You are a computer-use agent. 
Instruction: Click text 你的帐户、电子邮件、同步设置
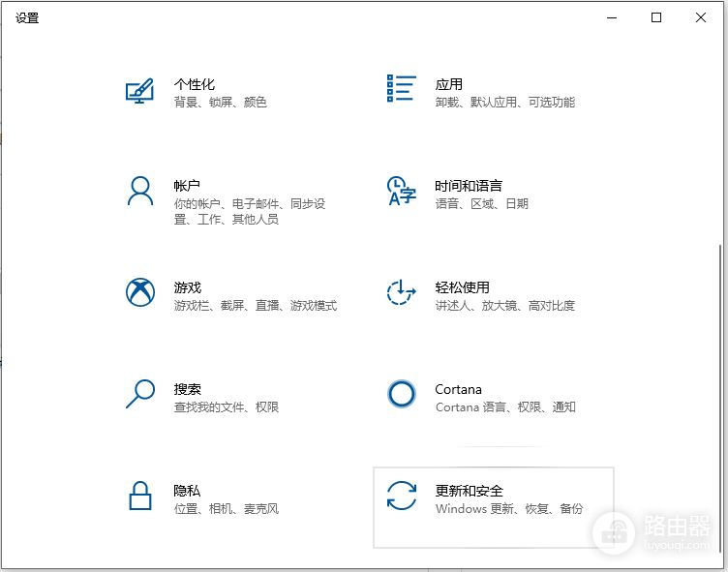[250, 211]
